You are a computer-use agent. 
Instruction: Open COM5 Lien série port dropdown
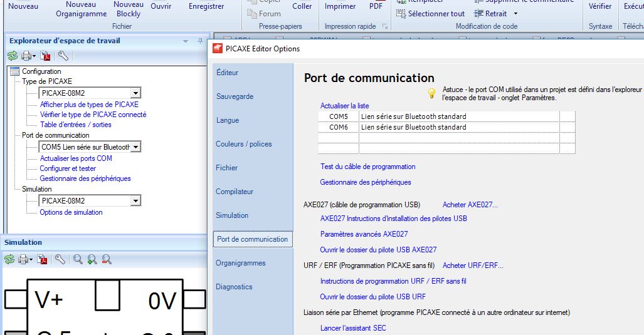[x=135, y=147]
